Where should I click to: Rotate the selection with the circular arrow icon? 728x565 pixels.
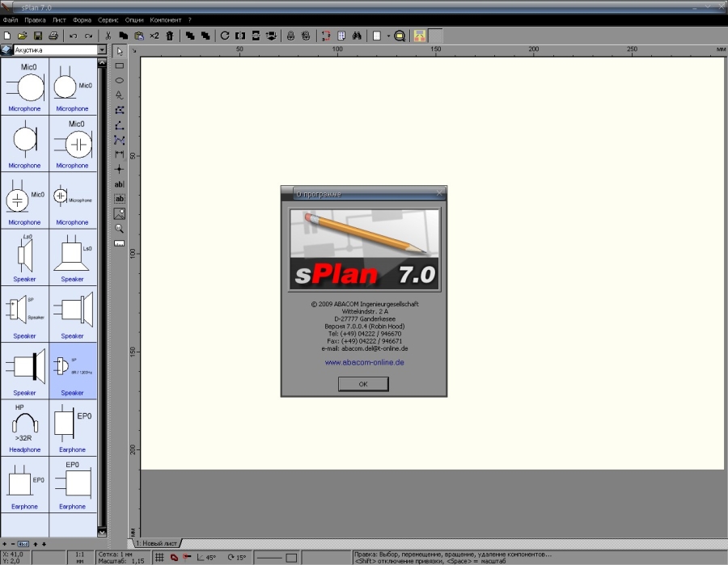[x=225, y=36]
